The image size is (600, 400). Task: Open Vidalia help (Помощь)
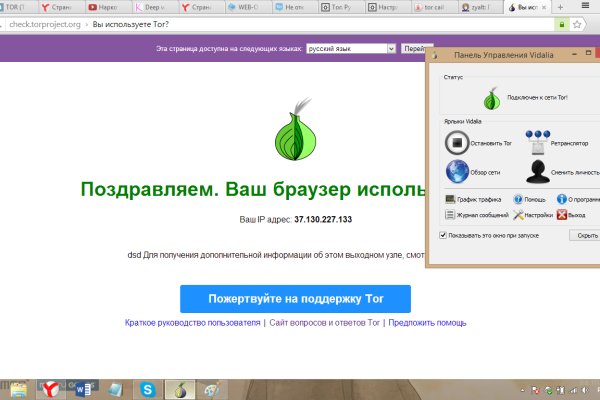520,200
